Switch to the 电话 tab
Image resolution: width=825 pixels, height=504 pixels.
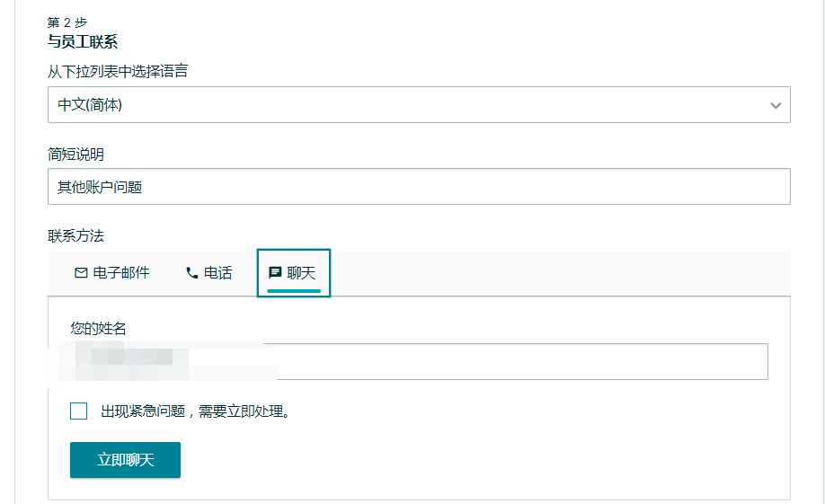click(x=208, y=272)
